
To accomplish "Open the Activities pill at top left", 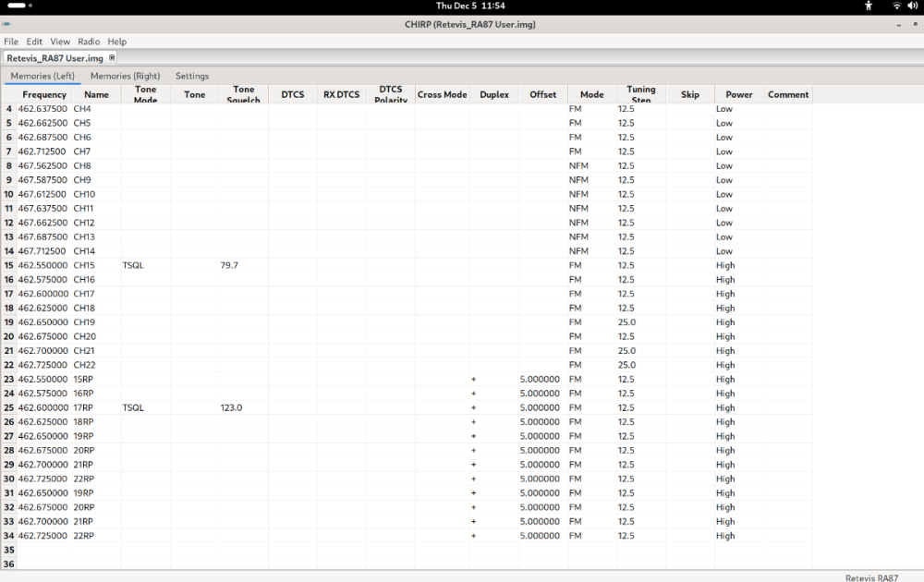I will (17, 6).
